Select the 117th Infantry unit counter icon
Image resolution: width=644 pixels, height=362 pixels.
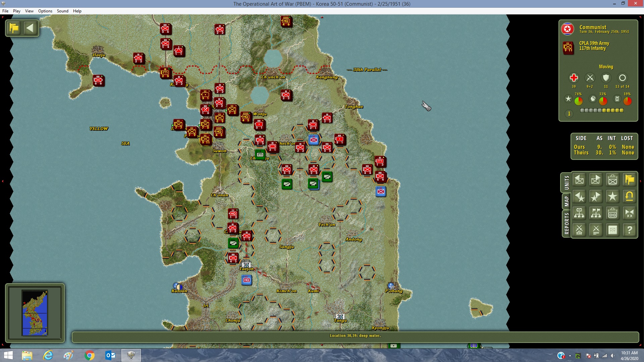[x=568, y=48]
